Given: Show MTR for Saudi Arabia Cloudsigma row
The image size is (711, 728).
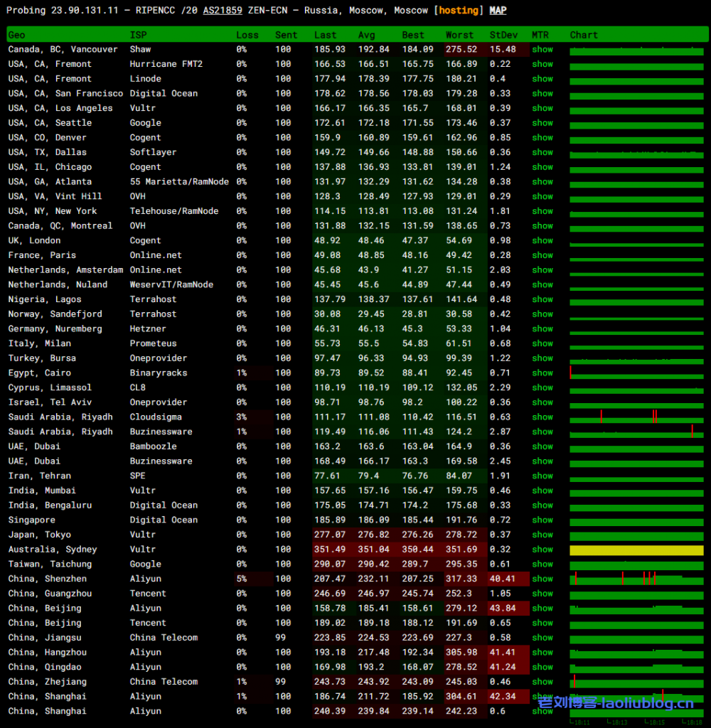Looking at the screenshot, I should click(542, 417).
